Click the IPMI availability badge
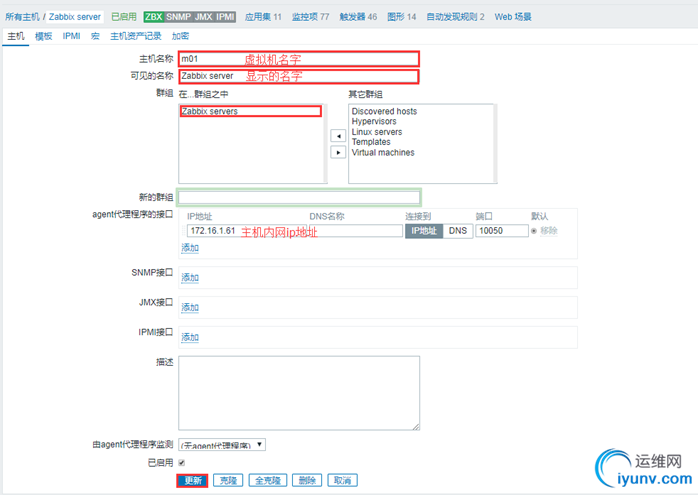This screenshot has width=698, height=495. click(x=225, y=17)
